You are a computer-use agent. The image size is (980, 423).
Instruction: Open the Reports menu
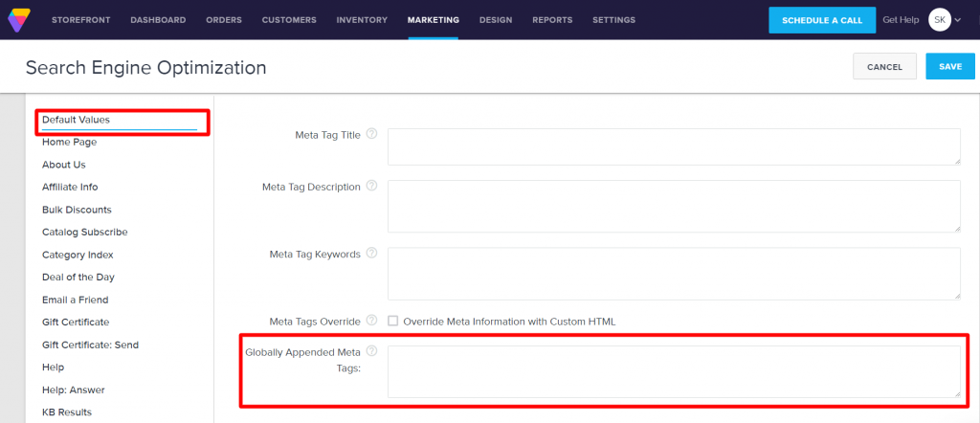point(552,20)
